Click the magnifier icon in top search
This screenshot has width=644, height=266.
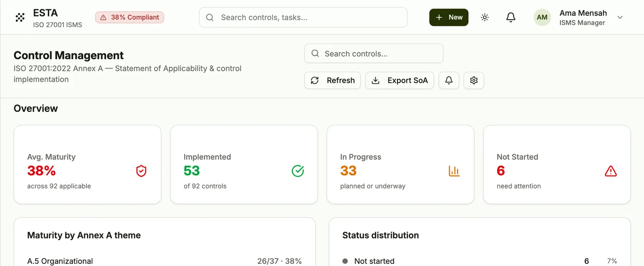[x=210, y=17]
